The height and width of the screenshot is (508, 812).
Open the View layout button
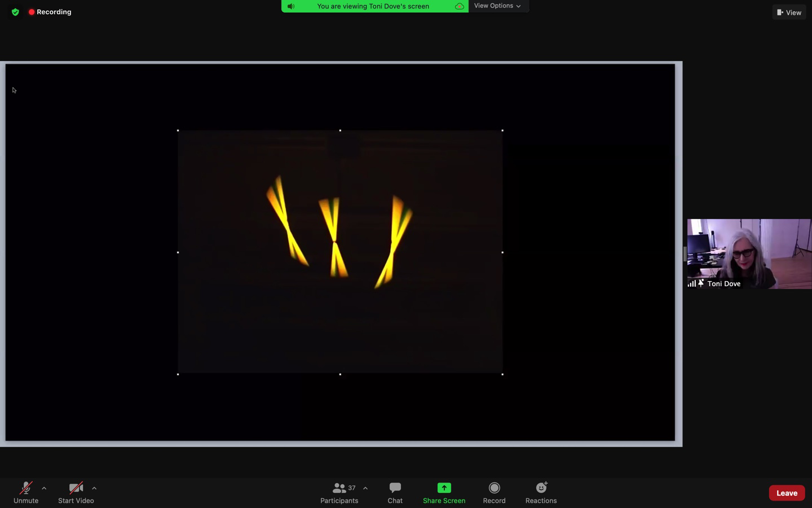click(789, 12)
